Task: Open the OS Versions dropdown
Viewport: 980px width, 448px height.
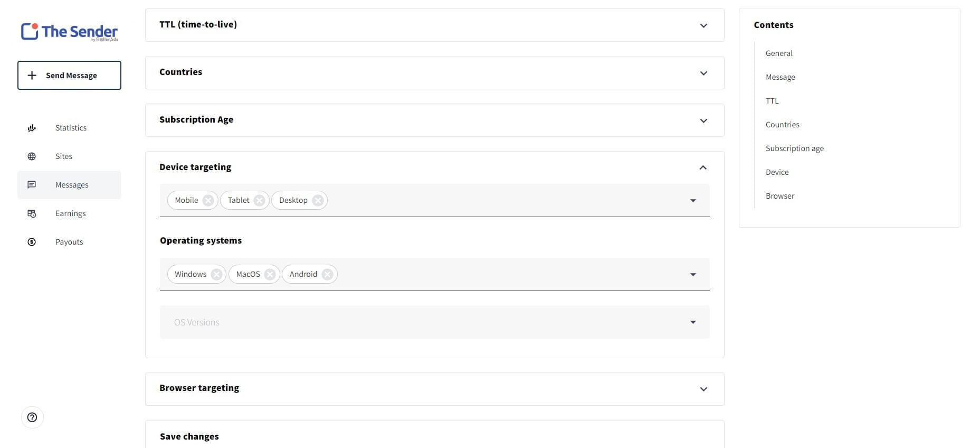Action: click(x=434, y=322)
